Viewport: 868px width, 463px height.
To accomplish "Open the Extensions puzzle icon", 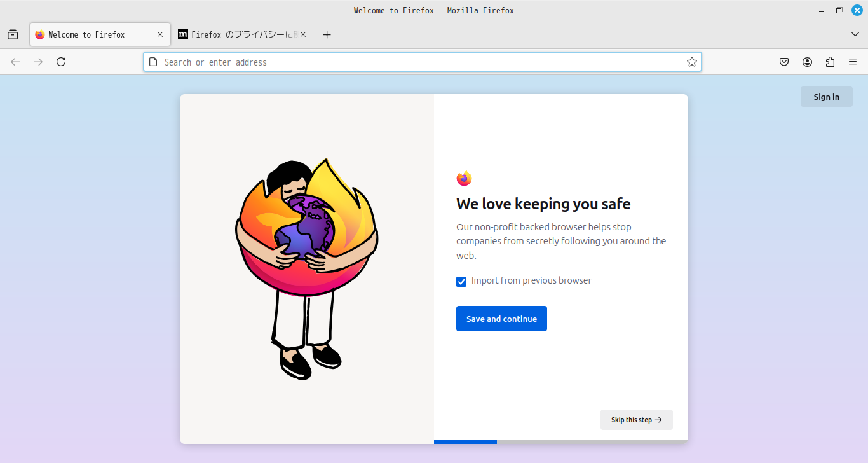I will (x=830, y=62).
